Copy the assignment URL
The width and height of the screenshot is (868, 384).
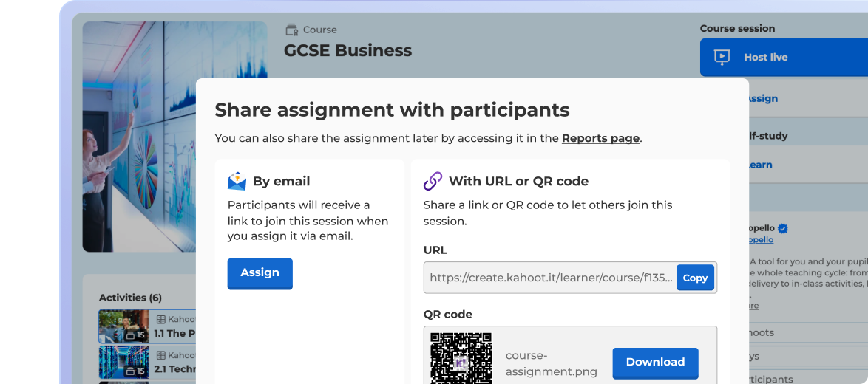695,278
